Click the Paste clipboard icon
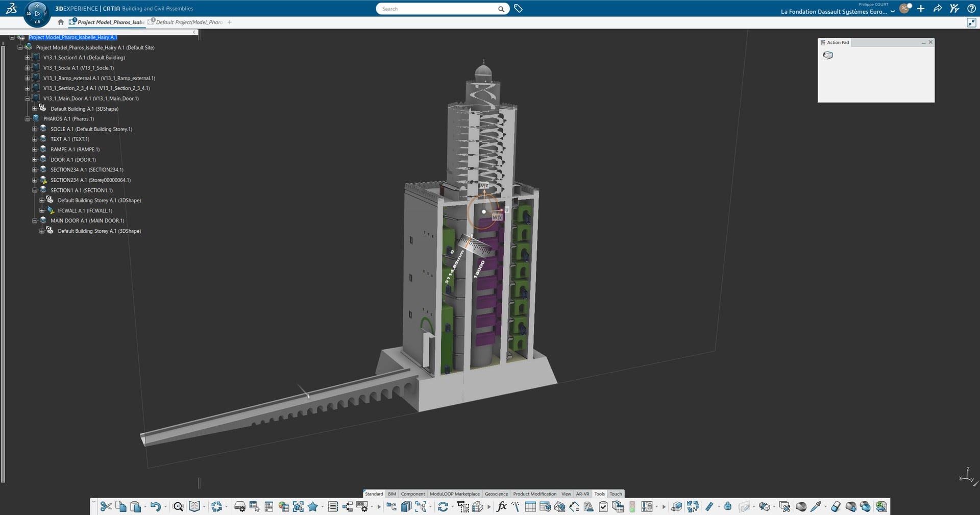Image resolution: width=980 pixels, height=515 pixels. pos(135,506)
